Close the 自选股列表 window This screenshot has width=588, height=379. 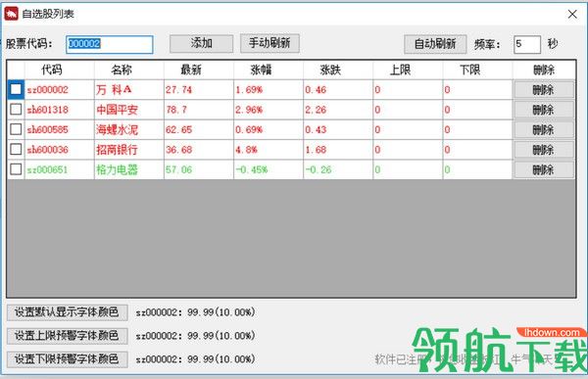point(572,15)
